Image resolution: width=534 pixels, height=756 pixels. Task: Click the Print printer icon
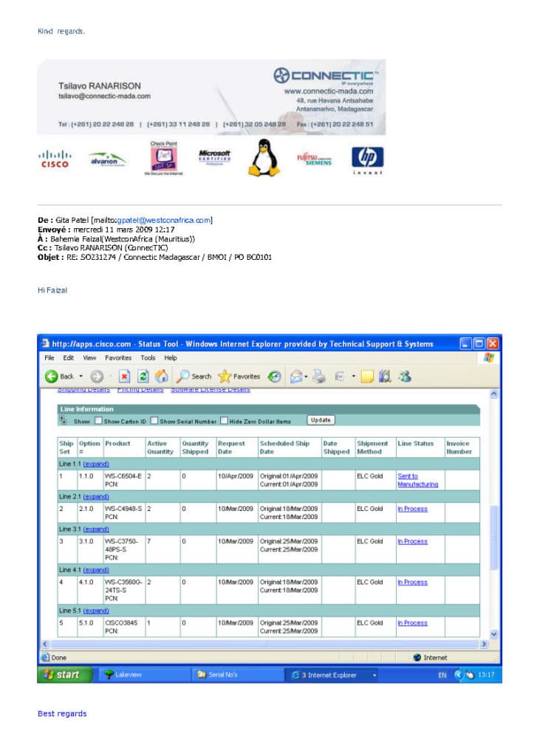click(319, 377)
